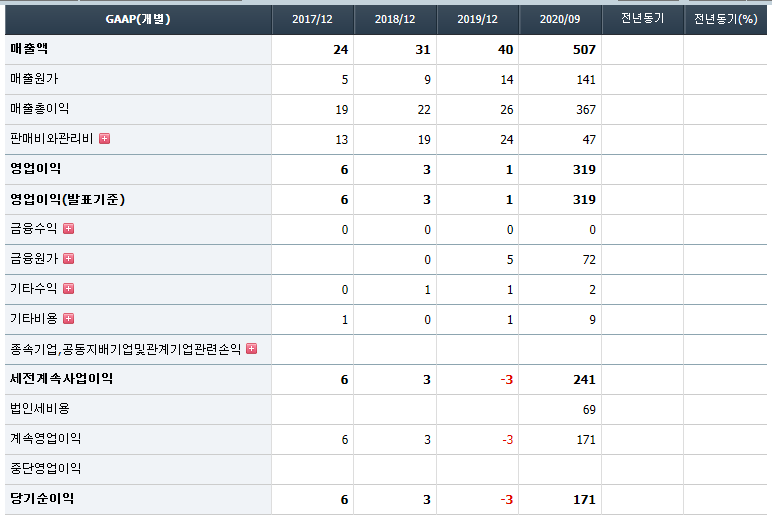Viewport: 772px width, 523px height.
Task: Click 매출총이익 value 26 for 2019/12
Action: coord(507,110)
